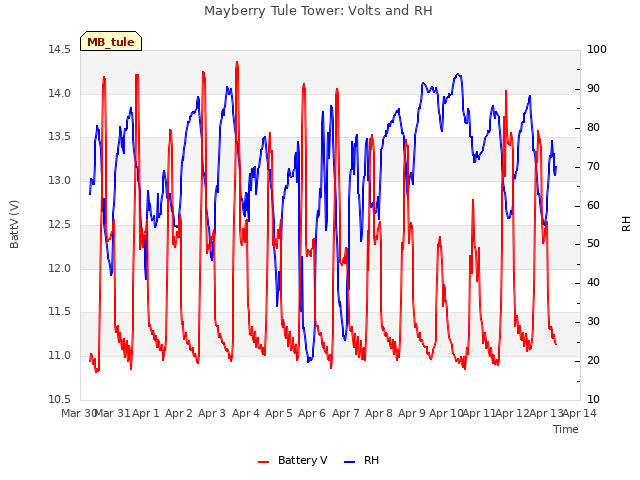Image resolution: width=640 pixels, height=480 pixels.
Task: Click the 60 RH axis value
Action: 593,205
